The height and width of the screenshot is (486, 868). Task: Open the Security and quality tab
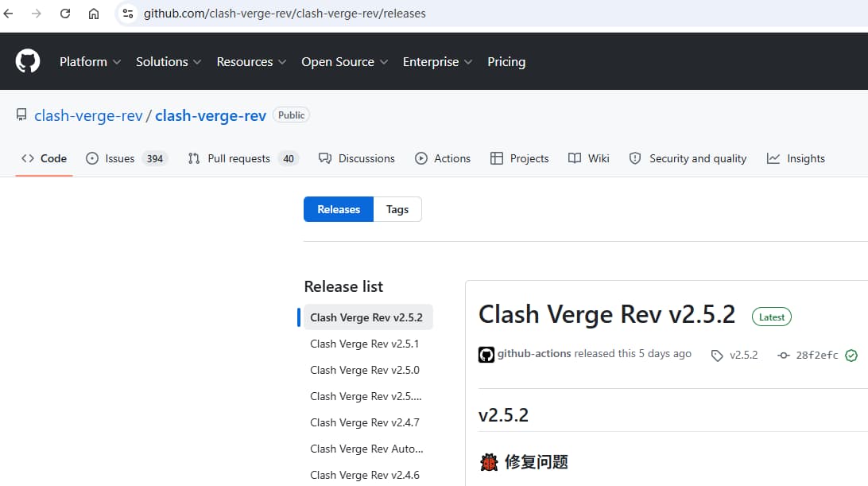(x=688, y=158)
